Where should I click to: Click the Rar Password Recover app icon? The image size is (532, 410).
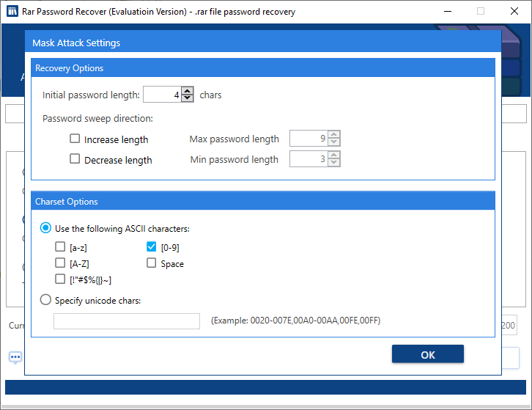(12, 11)
